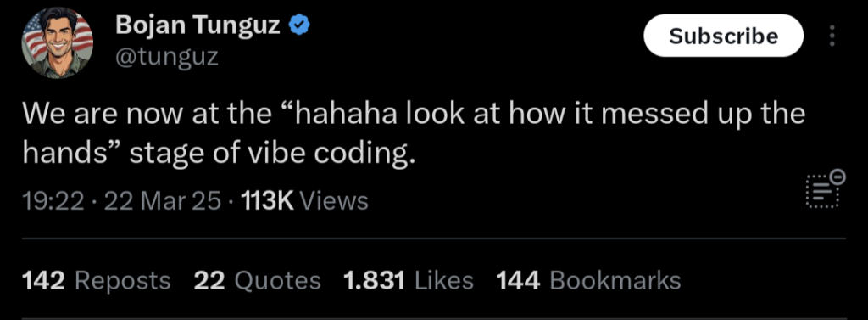Screen dimensions: 868x320
Task: View the 142 Reposts list
Action: [x=97, y=280]
